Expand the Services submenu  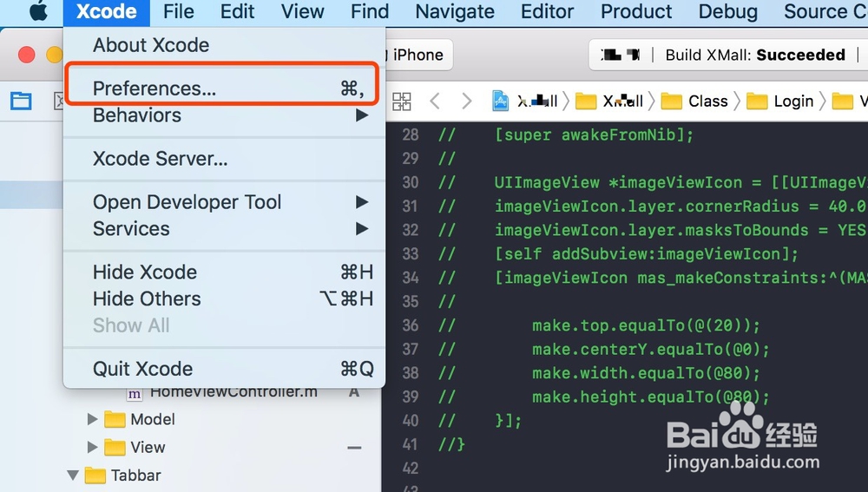(x=224, y=228)
